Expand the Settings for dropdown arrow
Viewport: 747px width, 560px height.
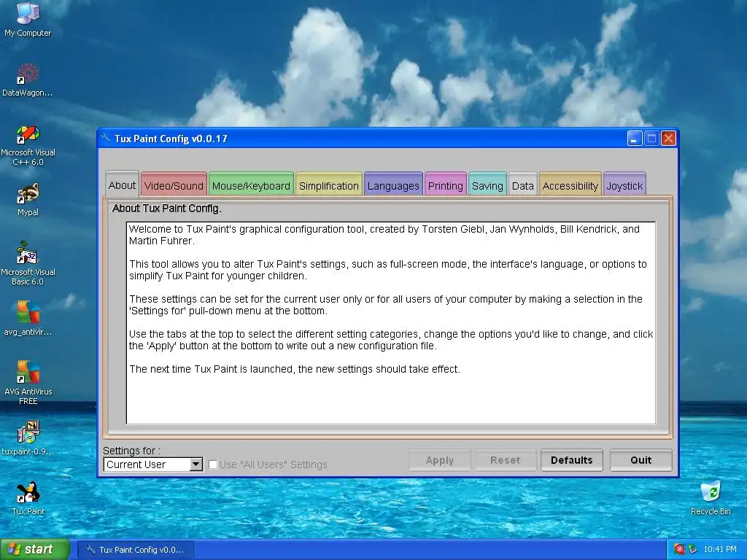click(x=196, y=464)
